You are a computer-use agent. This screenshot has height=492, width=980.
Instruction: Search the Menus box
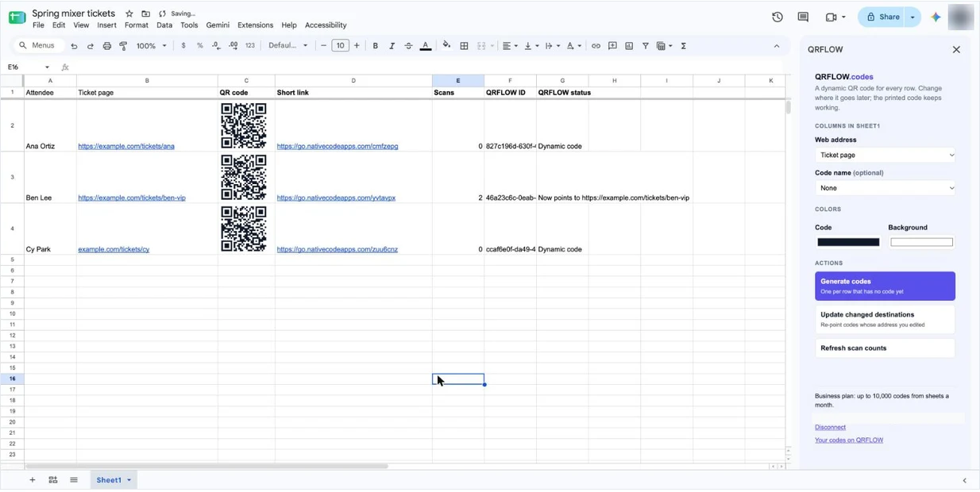tap(40, 46)
